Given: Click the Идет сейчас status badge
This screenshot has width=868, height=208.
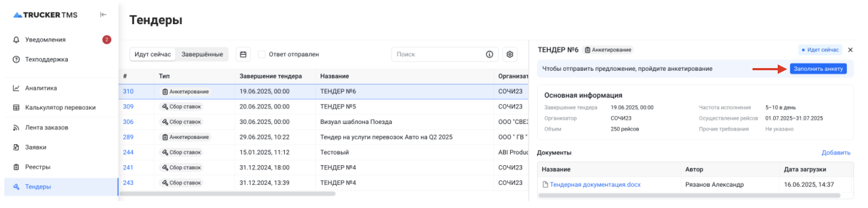Looking at the screenshot, I should coord(820,50).
